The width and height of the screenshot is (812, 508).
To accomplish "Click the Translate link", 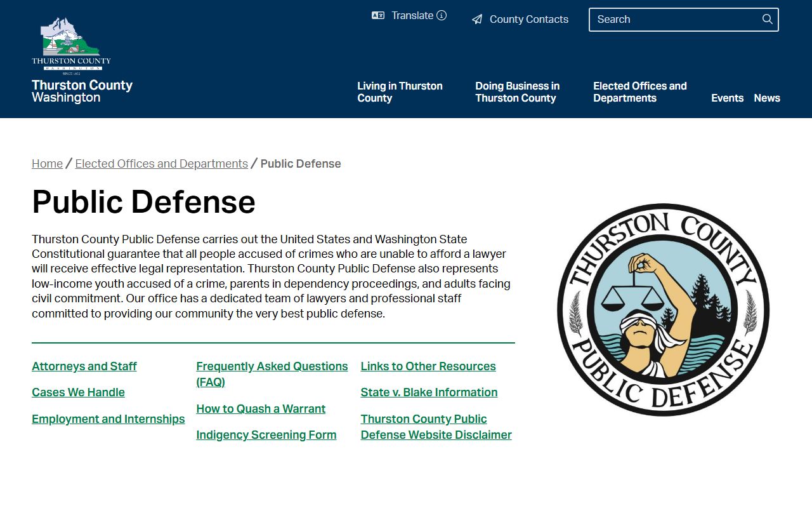I will pos(412,15).
